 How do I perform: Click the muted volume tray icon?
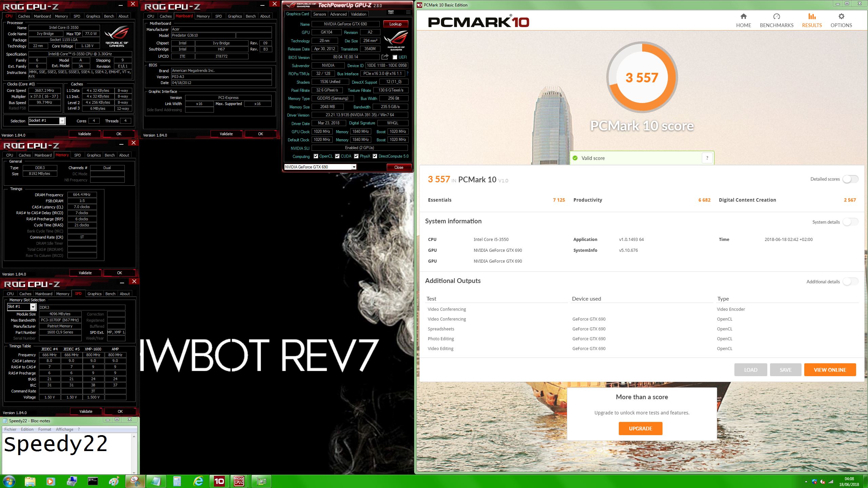coord(822,482)
